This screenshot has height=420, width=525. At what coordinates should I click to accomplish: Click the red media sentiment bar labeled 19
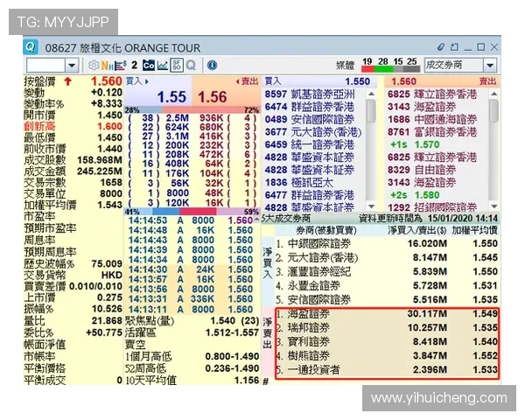[x=367, y=69]
